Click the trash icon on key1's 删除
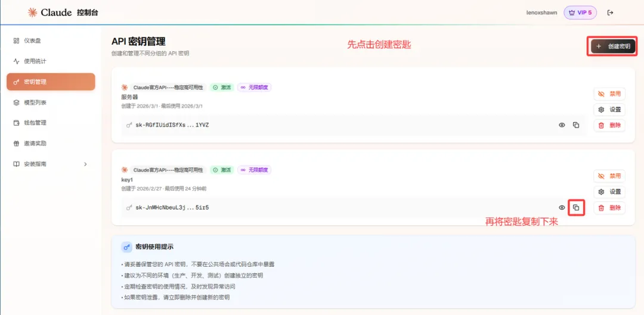 pyautogui.click(x=601, y=208)
